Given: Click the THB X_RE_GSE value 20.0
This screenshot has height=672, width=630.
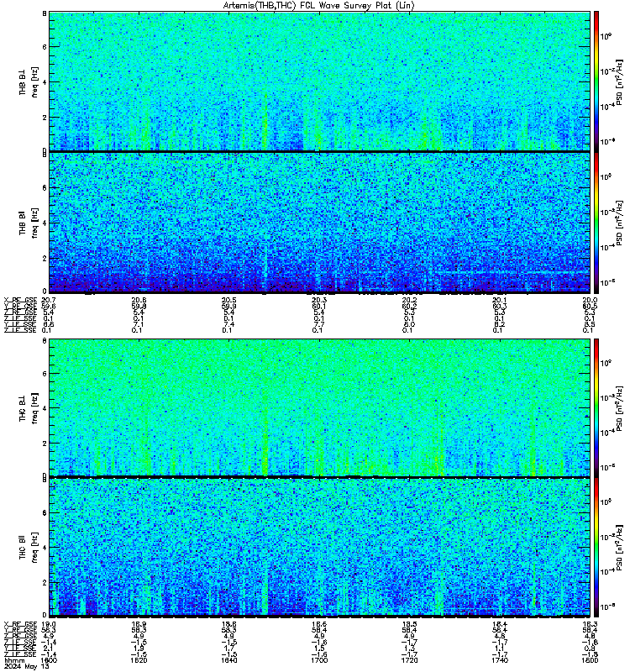Looking at the screenshot, I should click(590, 300).
